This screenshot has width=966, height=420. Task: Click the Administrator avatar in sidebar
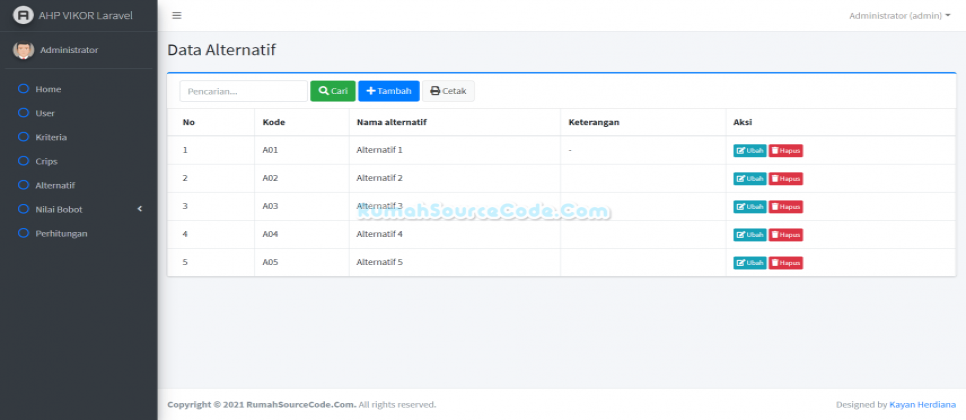pyautogui.click(x=23, y=50)
